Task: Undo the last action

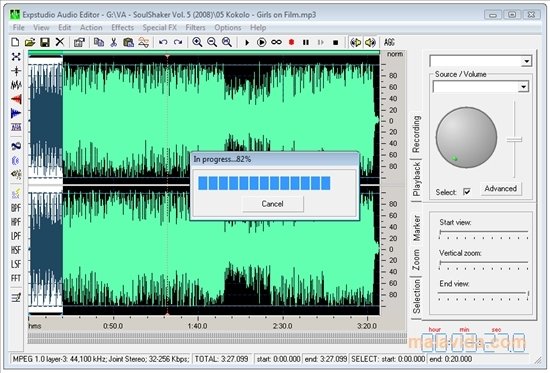Action: point(163,42)
